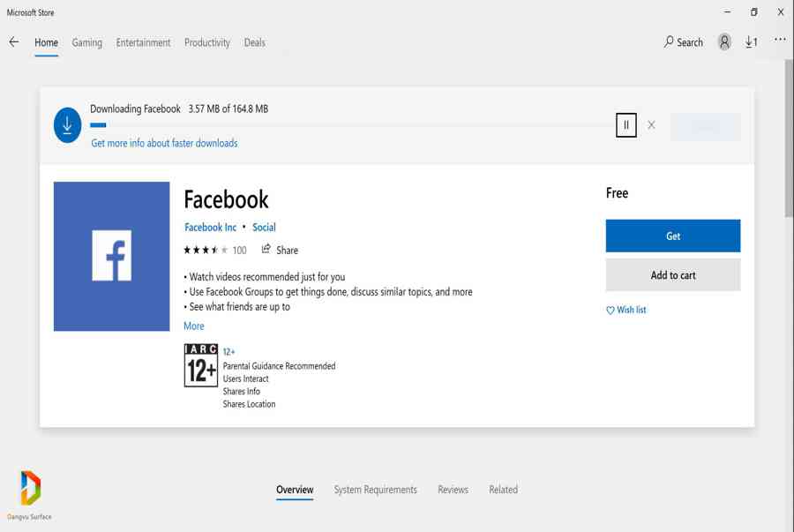Click the IARC 12+ rating badge
The width and height of the screenshot is (794, 532).
pyautogui.click(x=200, y=365)
